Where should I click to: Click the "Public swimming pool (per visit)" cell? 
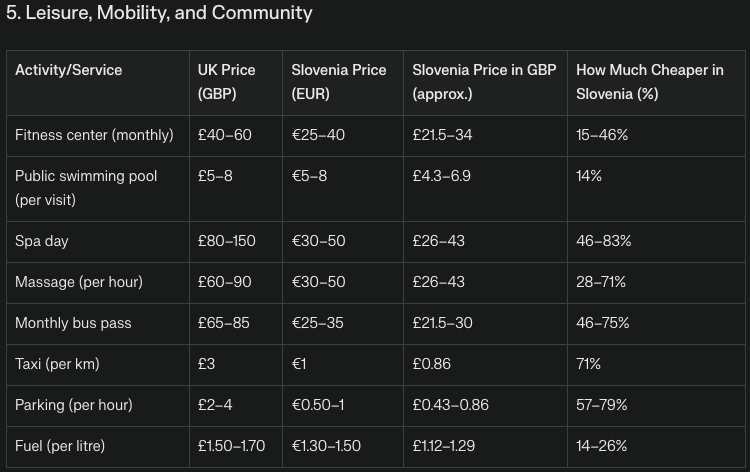pos(86,187)
